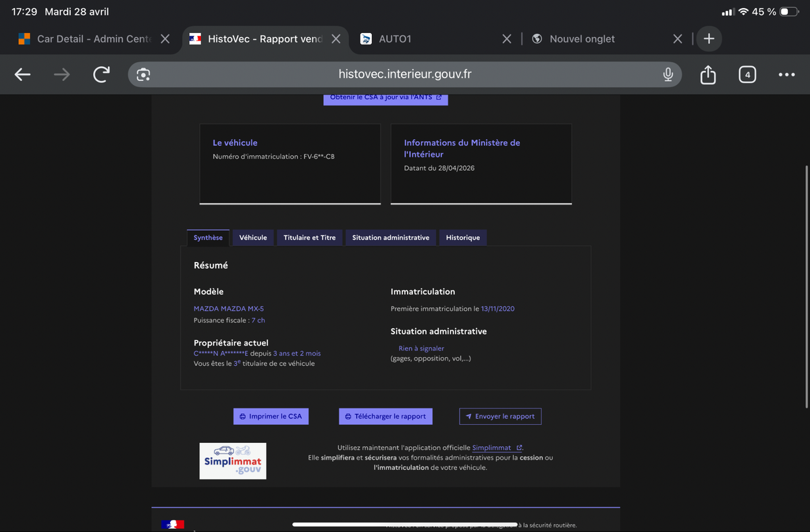Screen dimensions: 810x532
Task: Open the three-dot browser menu
Action: (x=786, y=74)
